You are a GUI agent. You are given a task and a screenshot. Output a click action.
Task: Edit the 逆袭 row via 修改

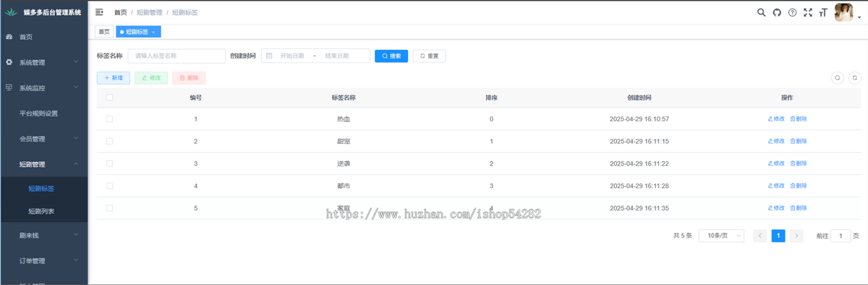click(776, 163)
